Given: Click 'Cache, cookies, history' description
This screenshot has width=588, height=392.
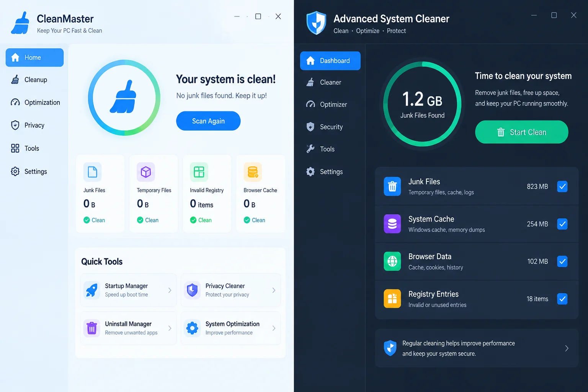Looking at the screenshot, I should [x=436, y=267].
